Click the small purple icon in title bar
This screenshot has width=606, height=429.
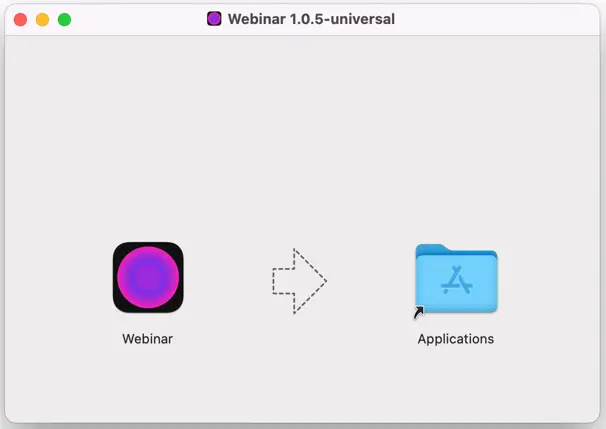(214, 18)
